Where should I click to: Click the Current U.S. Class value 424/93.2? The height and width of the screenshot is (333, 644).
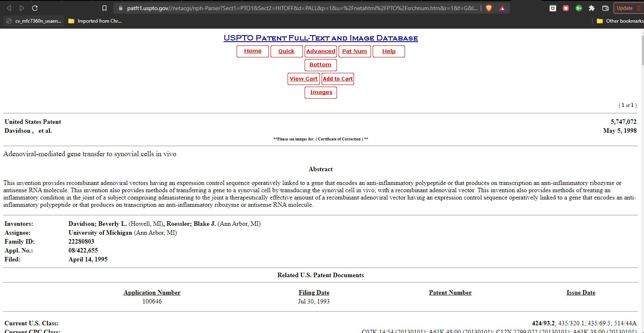tap(543, 323)
